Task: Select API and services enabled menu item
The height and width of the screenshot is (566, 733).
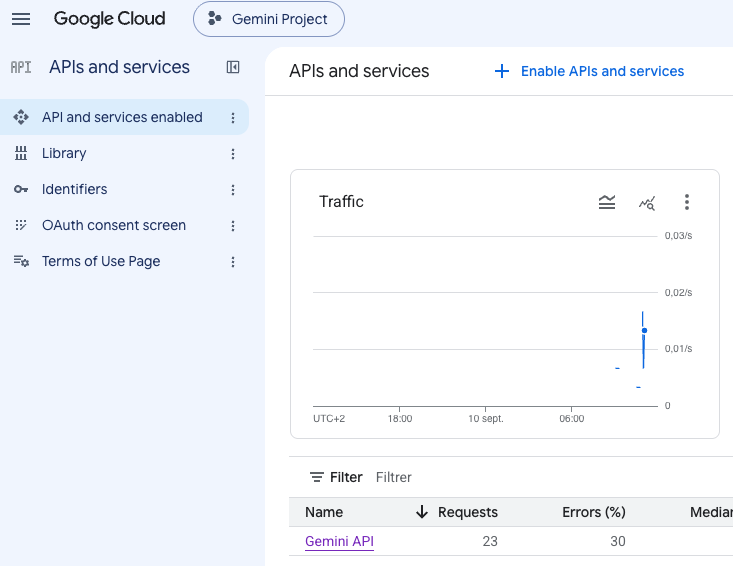Action: click(x=124, y=117)
